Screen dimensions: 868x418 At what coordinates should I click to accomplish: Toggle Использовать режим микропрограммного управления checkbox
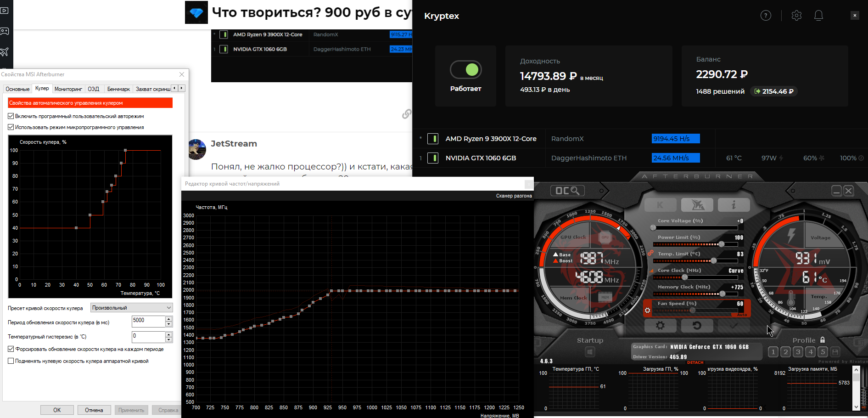11,127
